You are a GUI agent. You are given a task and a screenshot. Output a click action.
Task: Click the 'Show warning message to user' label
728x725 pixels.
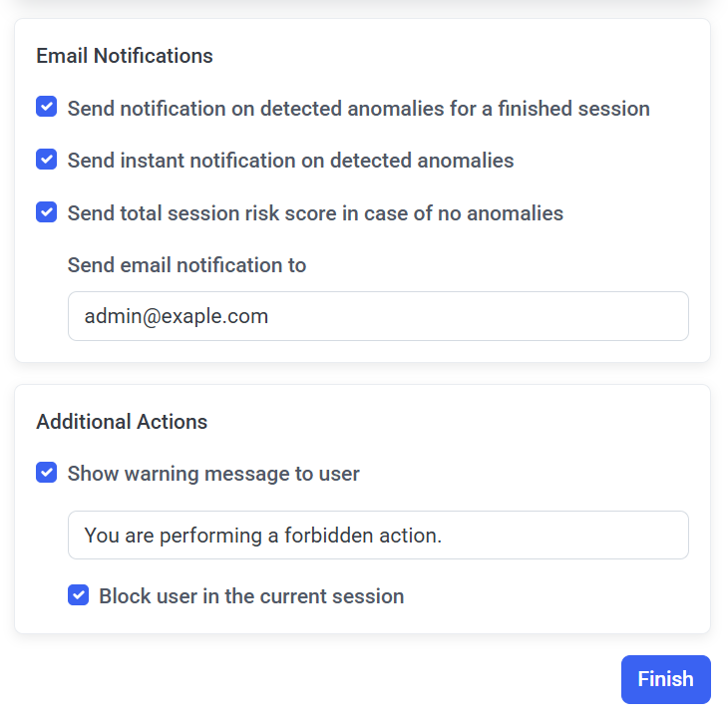coord(213,474)
